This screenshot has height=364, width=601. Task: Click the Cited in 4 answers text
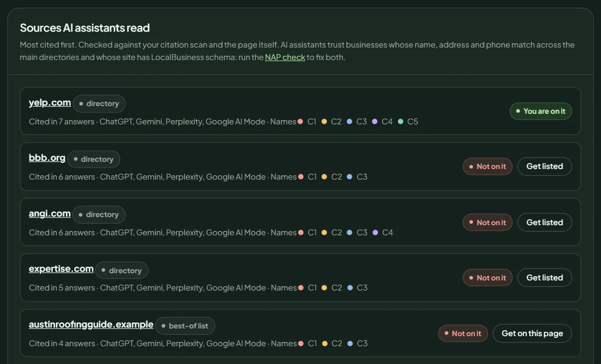click(x=62, y=343)
